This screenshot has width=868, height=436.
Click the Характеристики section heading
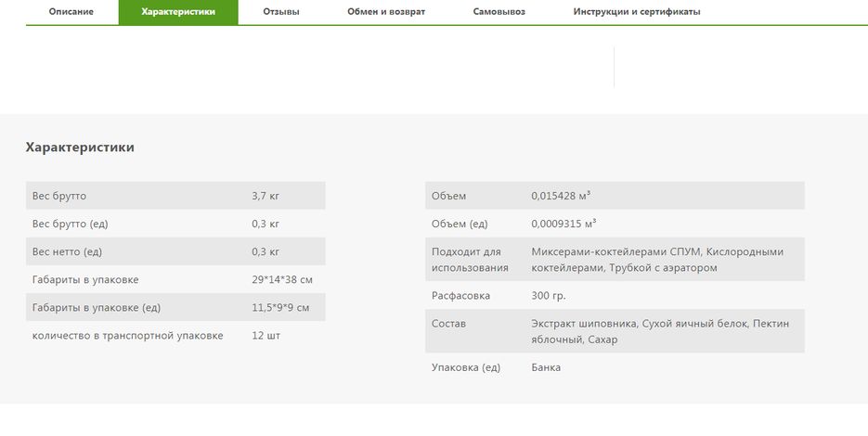click(x=80, y=147)
